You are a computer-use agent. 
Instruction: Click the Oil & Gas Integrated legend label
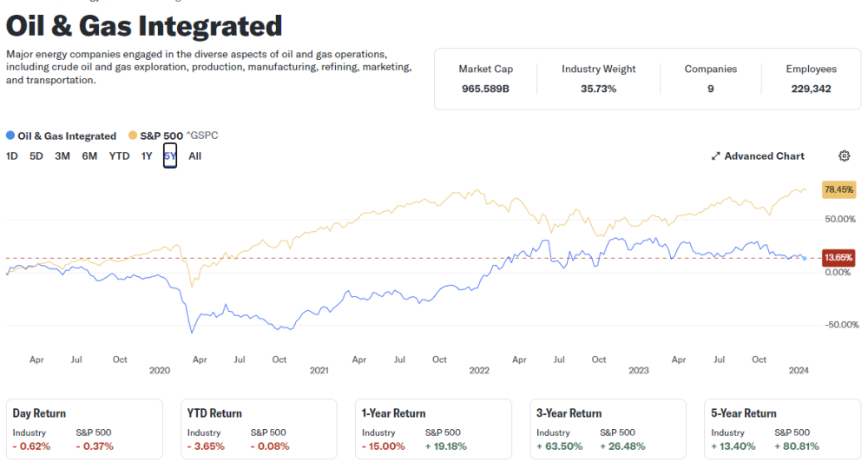click(x=67, y=135)
